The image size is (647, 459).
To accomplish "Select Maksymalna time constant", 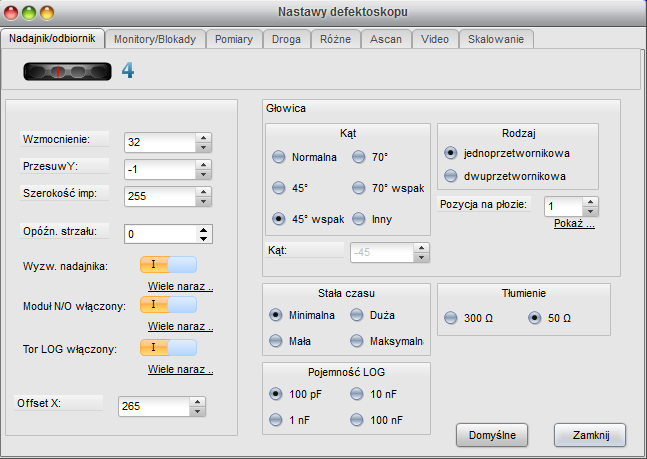I will tap(359, 341).
